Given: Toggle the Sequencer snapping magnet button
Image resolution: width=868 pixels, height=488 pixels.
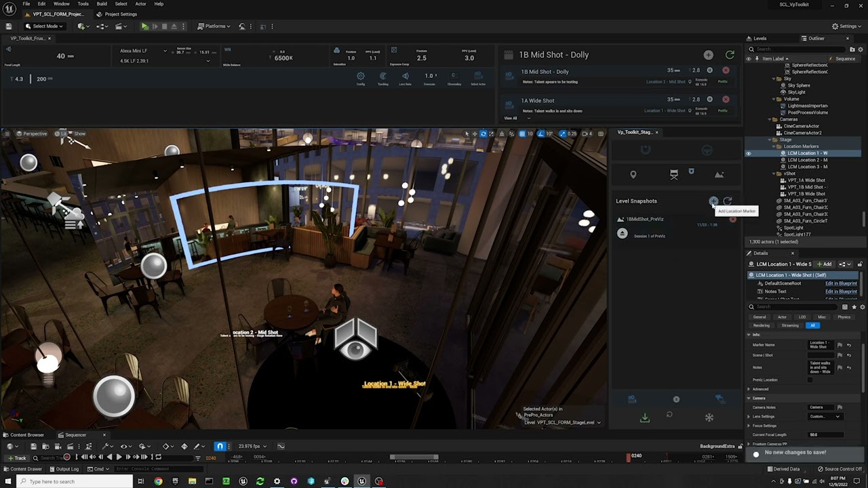Looking at the screenshot, I should (220, 446).
